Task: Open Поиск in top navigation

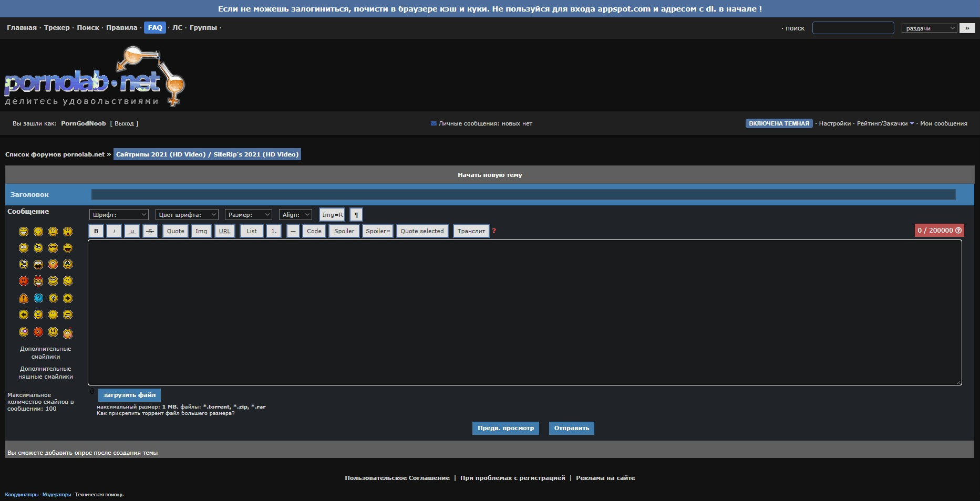Action: click(88, 28)
